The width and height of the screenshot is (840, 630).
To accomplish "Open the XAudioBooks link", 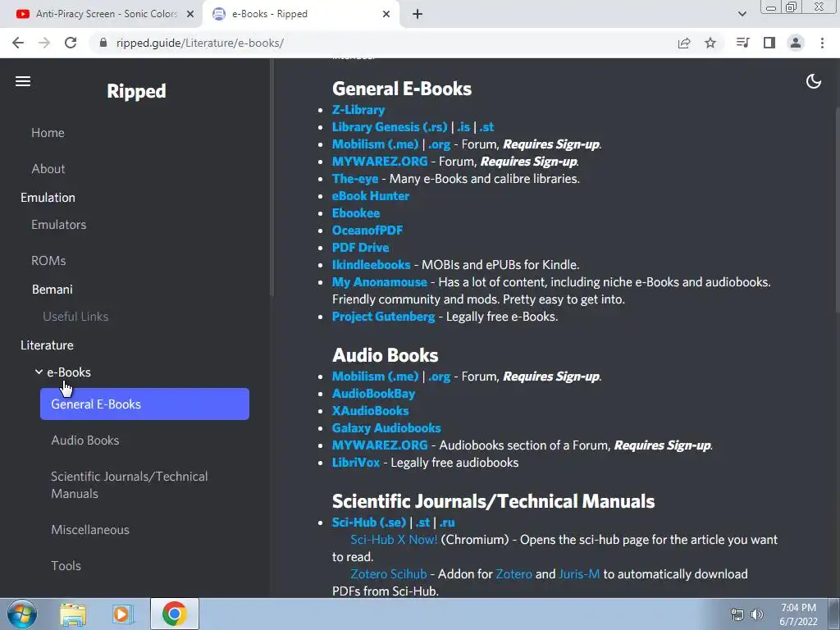I will pyautogui.click(x=370, y=411).
